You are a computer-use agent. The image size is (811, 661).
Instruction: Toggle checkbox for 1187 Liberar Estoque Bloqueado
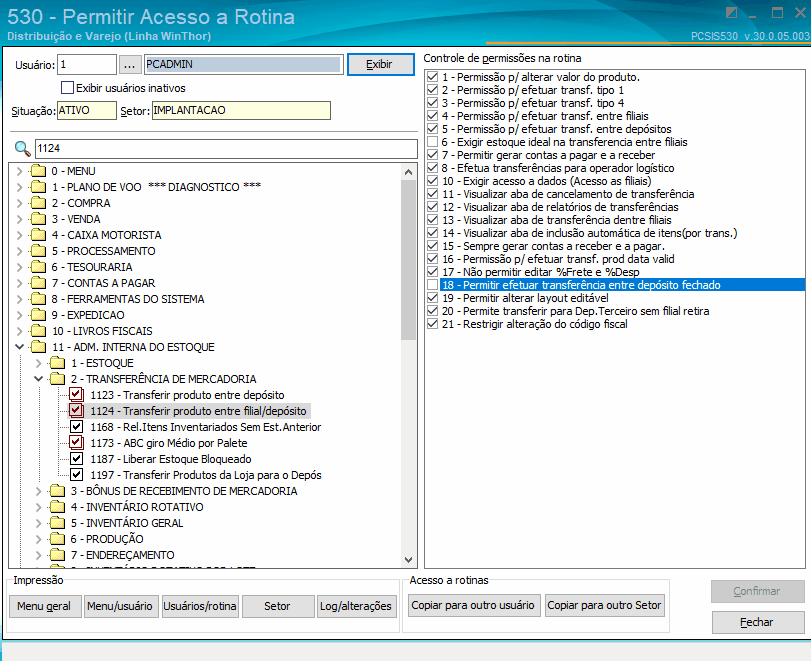(x=76, y=459)
